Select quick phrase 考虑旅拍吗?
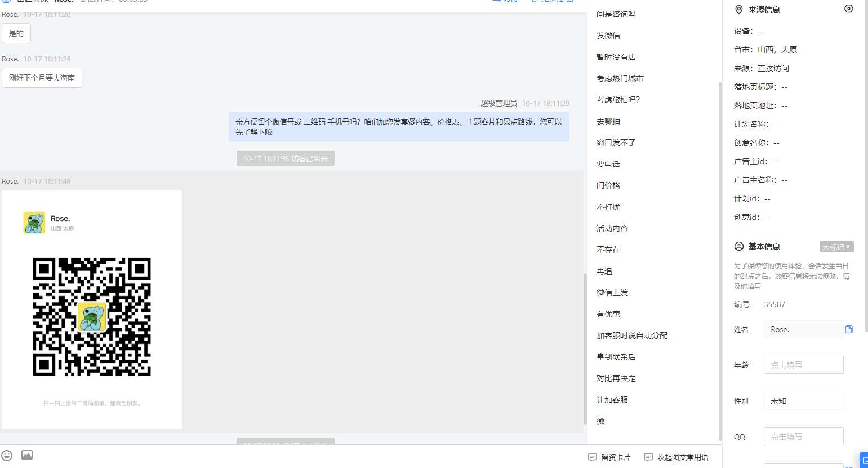868x468 pixels. [x=618, y=100]
